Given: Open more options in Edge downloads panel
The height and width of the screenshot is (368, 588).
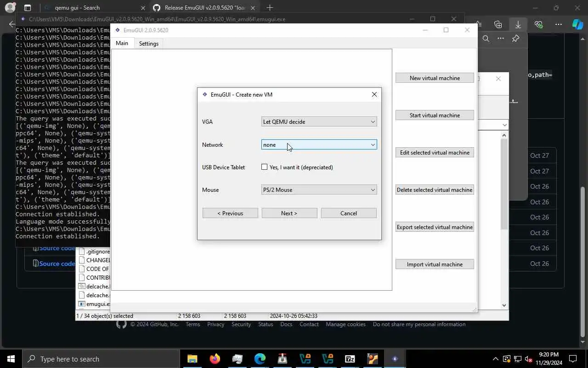Looking at the screenshot, I should coord(501,39).
